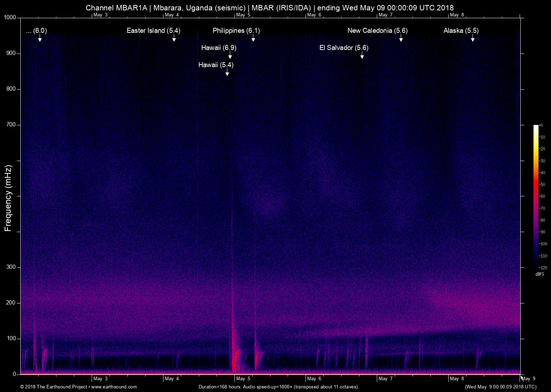Click the arrow under Philippines (6.1) label
Screen dimensions: 551x392
point(253,38)
